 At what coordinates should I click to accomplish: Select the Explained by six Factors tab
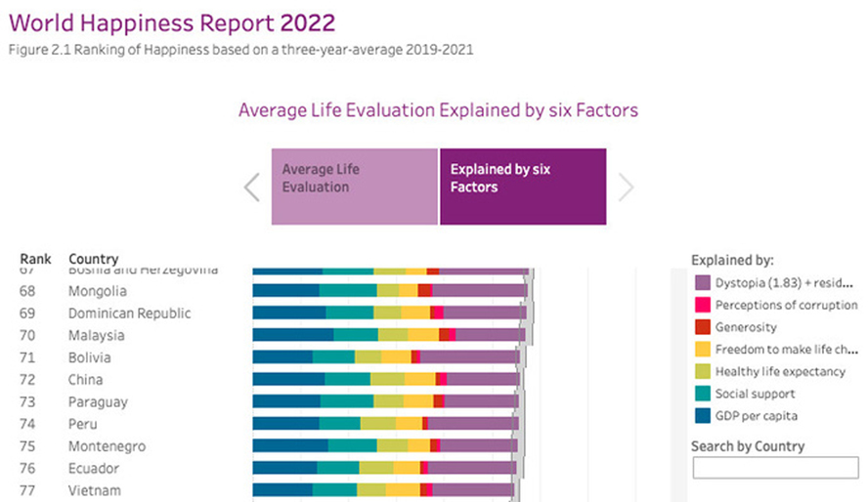coord(522,187)
